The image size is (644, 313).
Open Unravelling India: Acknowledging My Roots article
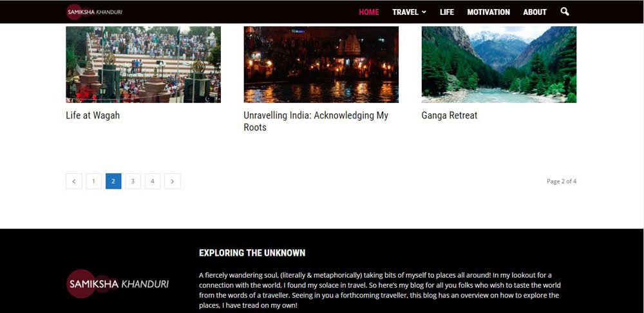tap(316, 121)
